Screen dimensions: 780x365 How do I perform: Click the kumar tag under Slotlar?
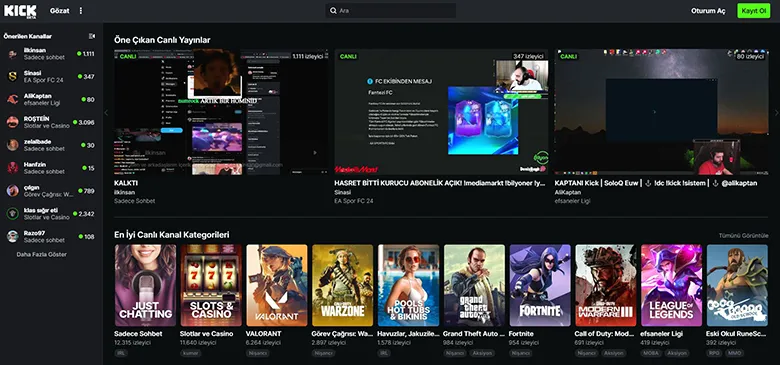point(191,353)
